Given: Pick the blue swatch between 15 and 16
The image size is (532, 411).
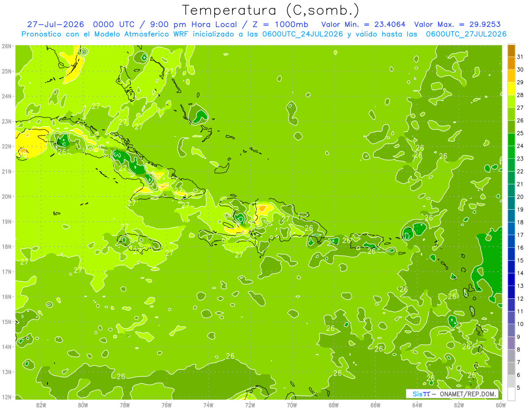Looking at the screenshot, I should pyautogui.click(x=512, y=254).
